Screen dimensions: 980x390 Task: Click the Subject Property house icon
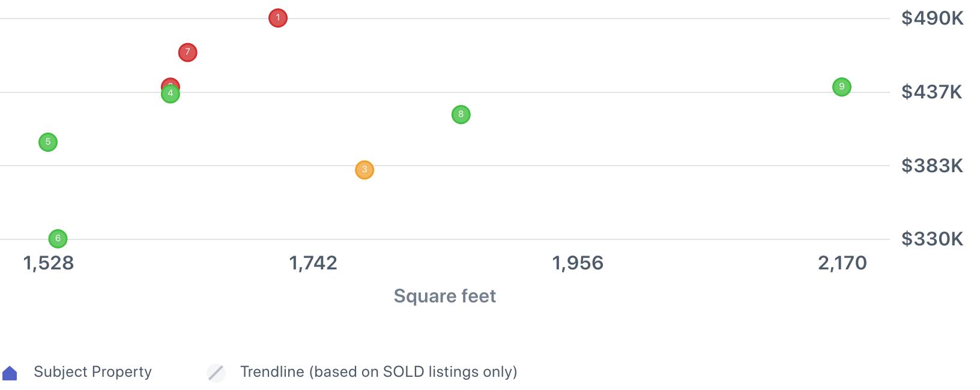point(10,373)
